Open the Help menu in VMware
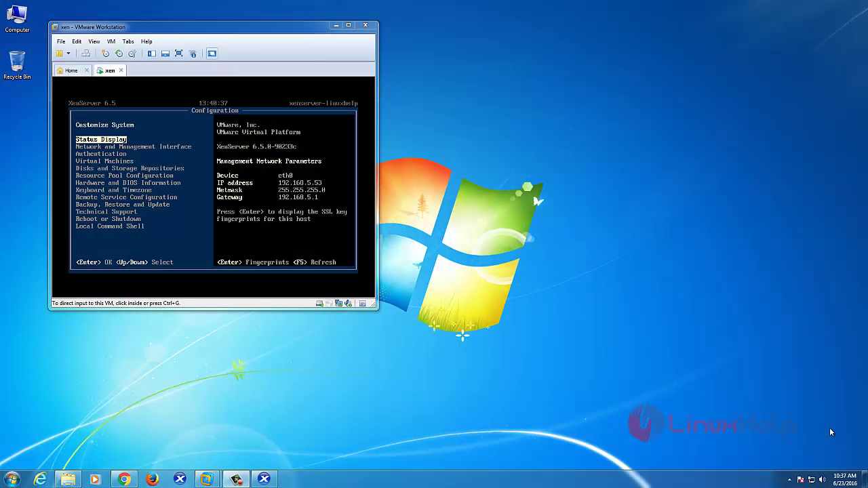Viewport: 868px width, 488px height. coord(146,41)
